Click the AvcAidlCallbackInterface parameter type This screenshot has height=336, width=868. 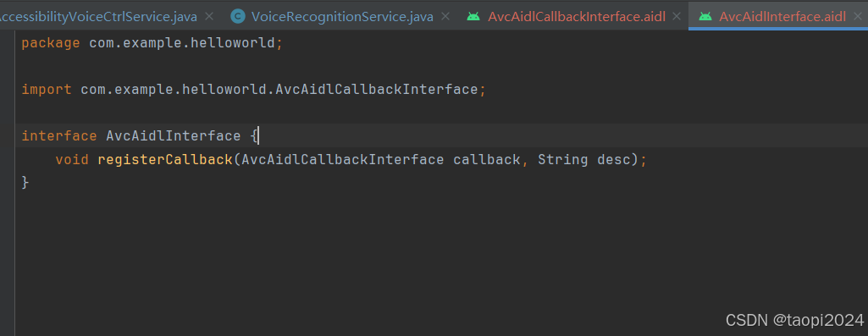[343, 160]
